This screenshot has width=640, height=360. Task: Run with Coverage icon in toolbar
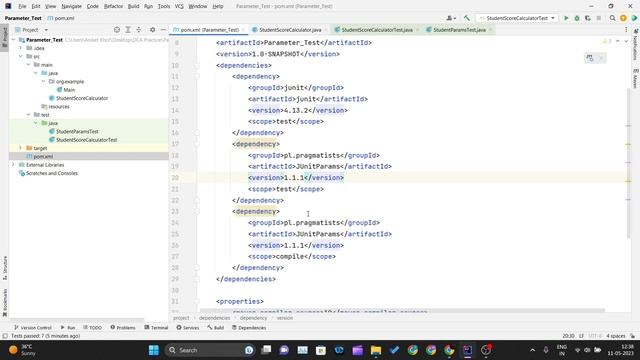(x=588, y=18)
